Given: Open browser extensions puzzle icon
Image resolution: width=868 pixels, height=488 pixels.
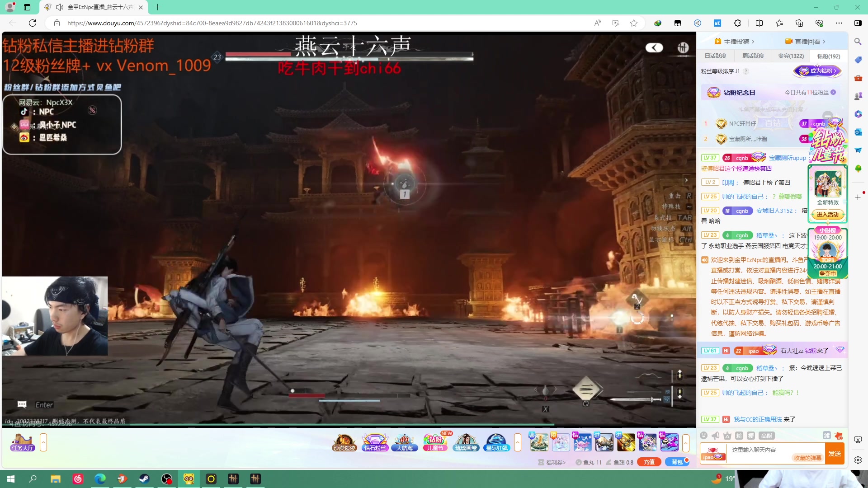Looking at the screenshot, I should click(738, 23).
